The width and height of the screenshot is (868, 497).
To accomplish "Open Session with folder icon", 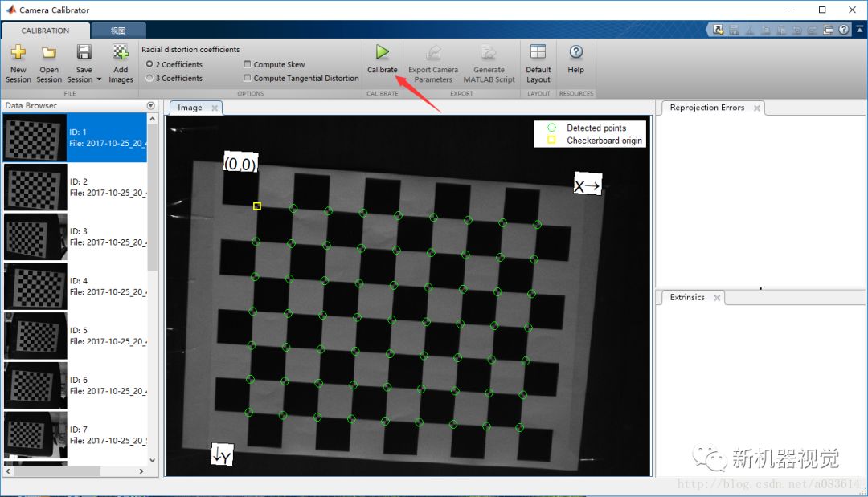I will tap(49, 63).
